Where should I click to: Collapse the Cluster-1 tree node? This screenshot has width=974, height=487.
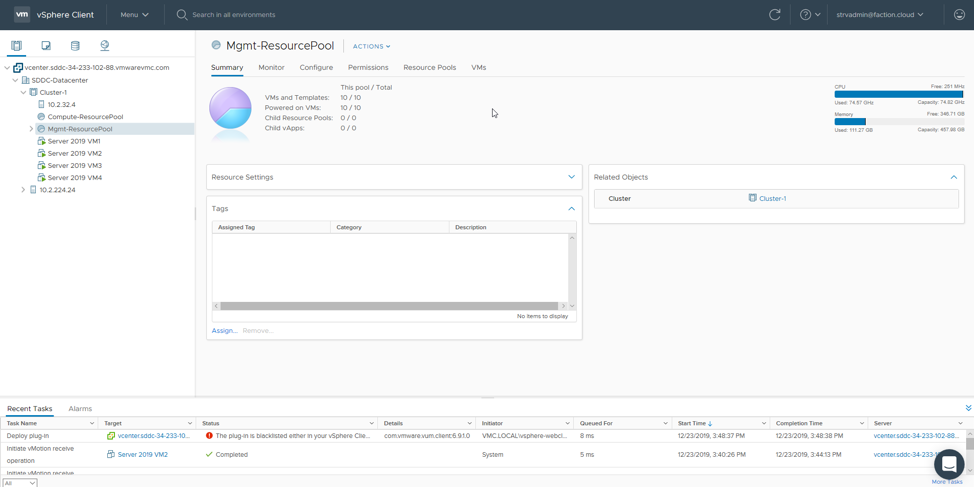[x=23, y=92]
